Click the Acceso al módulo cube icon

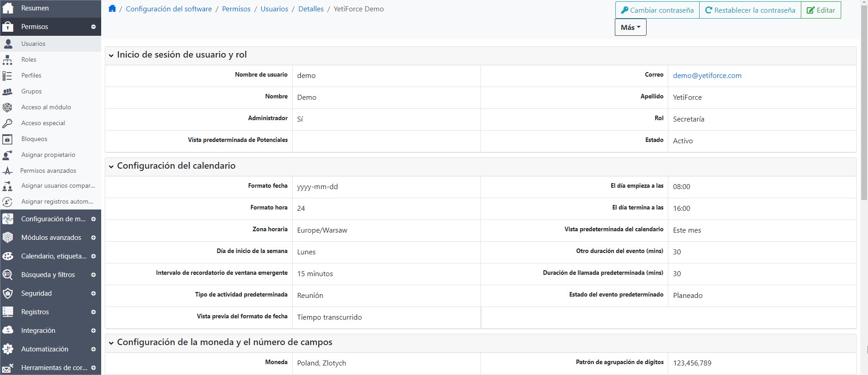8,107
